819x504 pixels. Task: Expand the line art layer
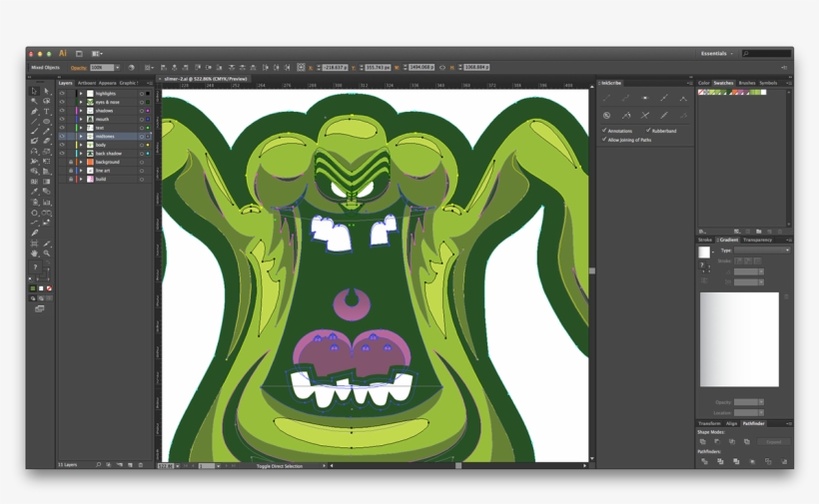tap(81, 170)
